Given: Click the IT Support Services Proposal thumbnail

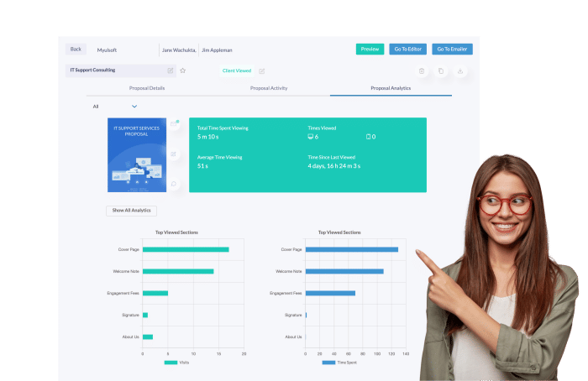Looking at the screenshot, I should (x=137, y=155).
